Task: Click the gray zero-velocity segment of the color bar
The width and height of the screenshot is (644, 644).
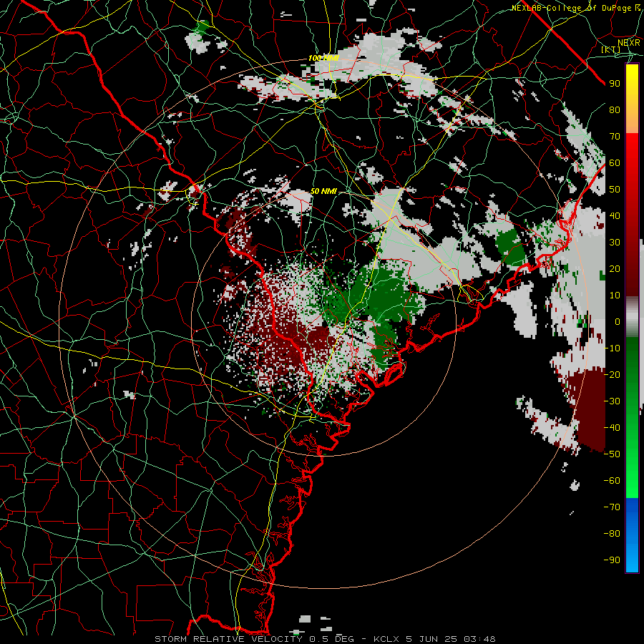Action: (x=632, y=317)
